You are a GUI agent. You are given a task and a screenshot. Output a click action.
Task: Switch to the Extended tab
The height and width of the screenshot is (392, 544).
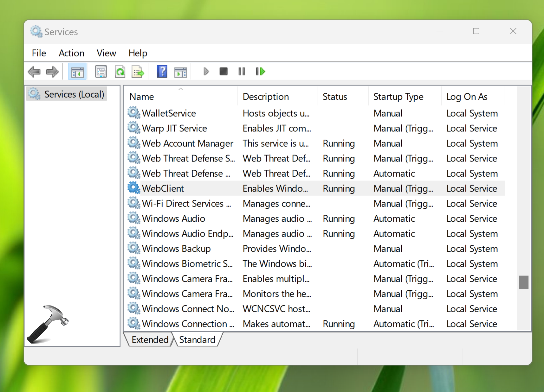pos(150,340)
